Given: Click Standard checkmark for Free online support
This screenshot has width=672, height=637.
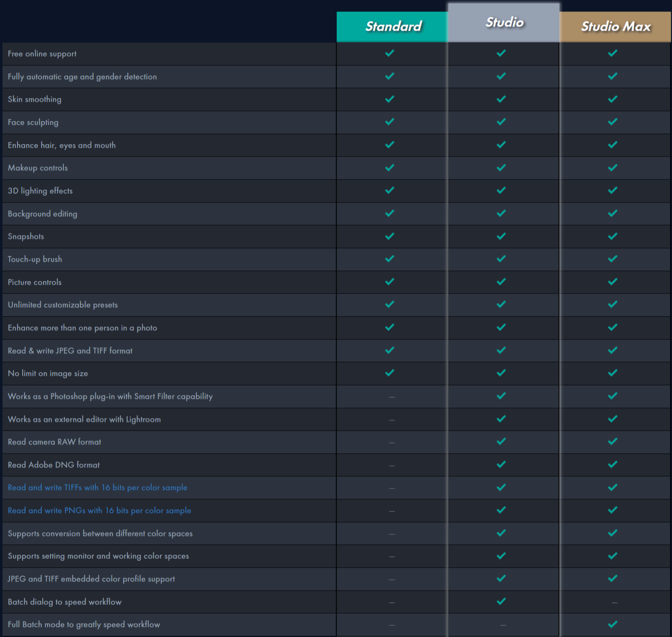Looking at the screenshot, I should click(389, 53).
